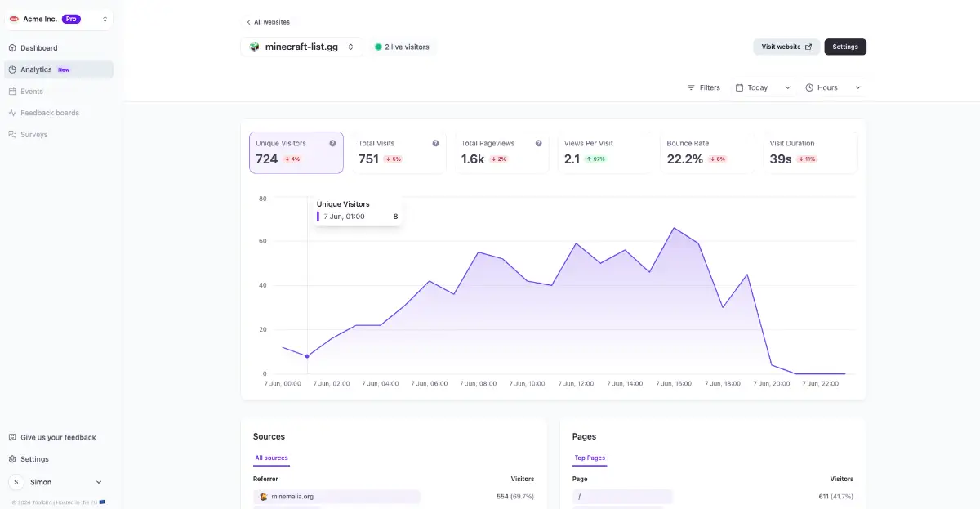Select the Top Pages tab

pos(590,458)
